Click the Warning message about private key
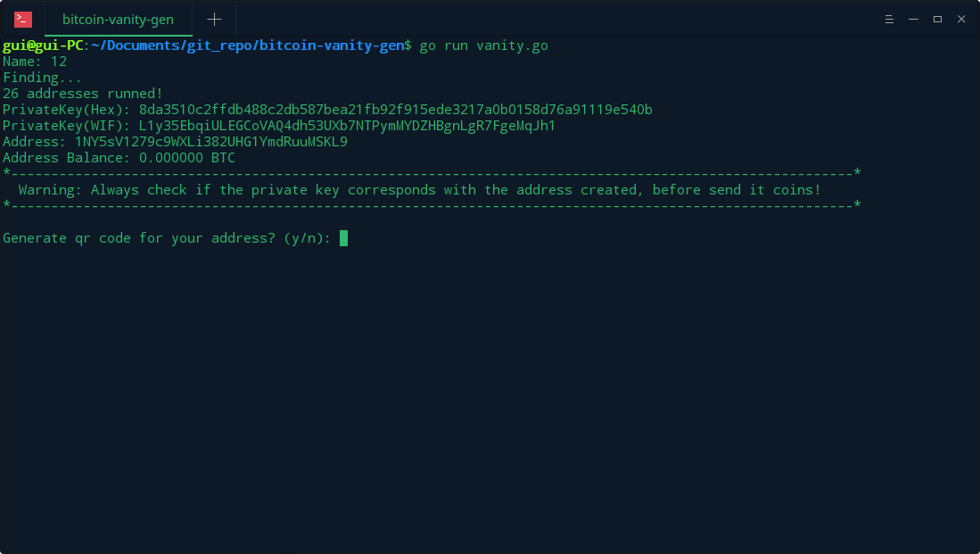Screen dimensions: 980x554 [419, 190]
